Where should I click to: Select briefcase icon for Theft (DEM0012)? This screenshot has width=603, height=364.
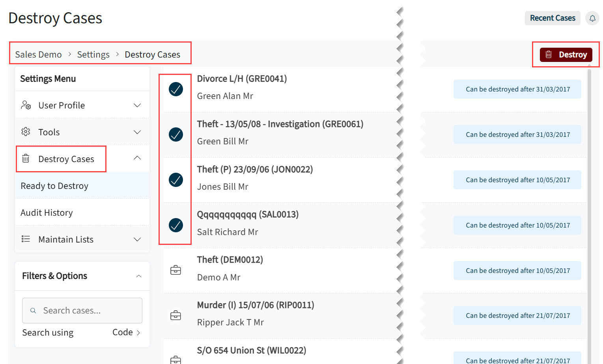(175, 270)
